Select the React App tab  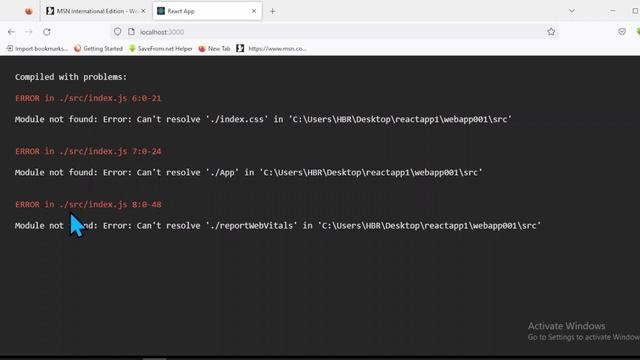(207, 11)
